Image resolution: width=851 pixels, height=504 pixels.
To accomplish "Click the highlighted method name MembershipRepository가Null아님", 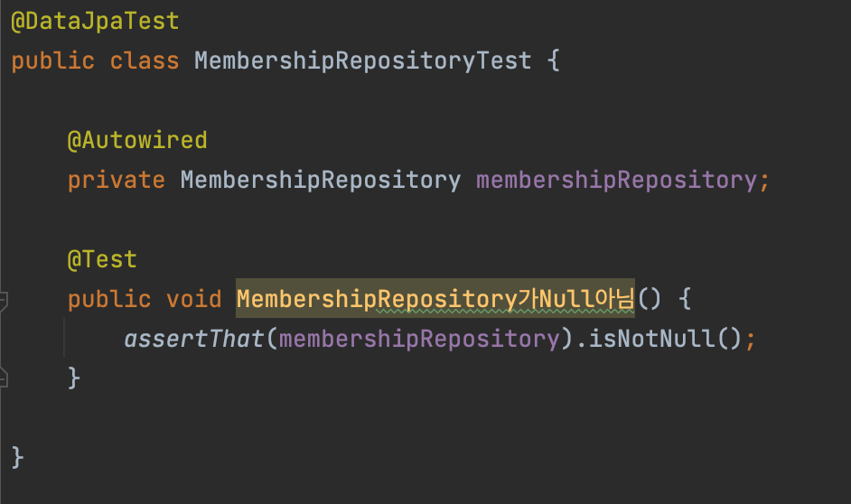I will pos(435,299).
